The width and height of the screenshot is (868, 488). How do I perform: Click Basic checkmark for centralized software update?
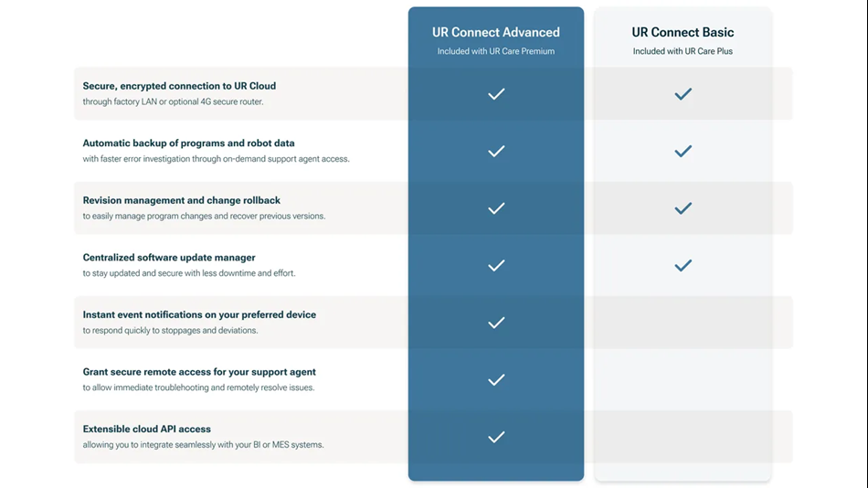point(683,265)
